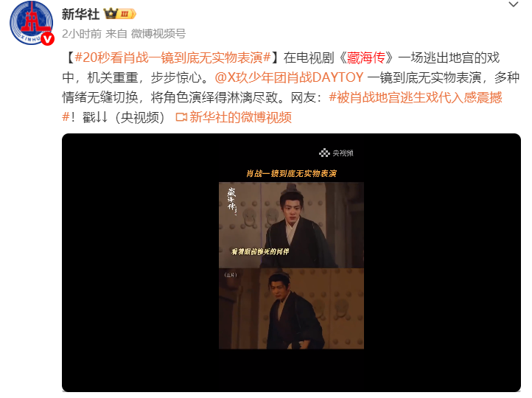Screen dimensions: 532x398
Task: Click the yellow title 肖战一镜到底无实物表演
Action: point(291,173)
